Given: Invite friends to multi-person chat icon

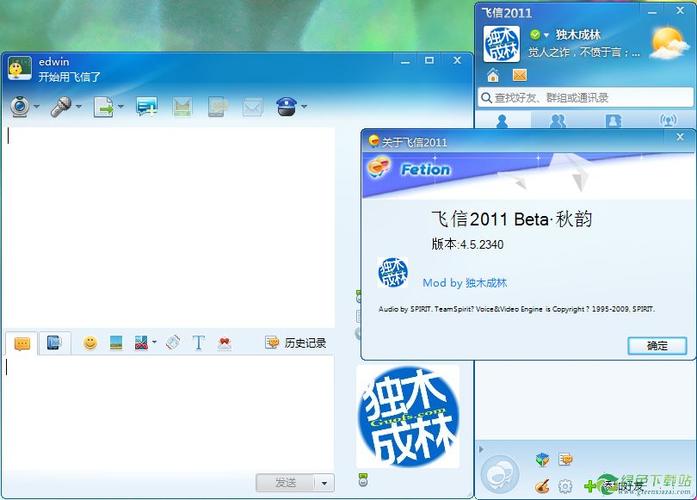Looking at the screenshot, I should pyautogui.click(x=147, y=107).
